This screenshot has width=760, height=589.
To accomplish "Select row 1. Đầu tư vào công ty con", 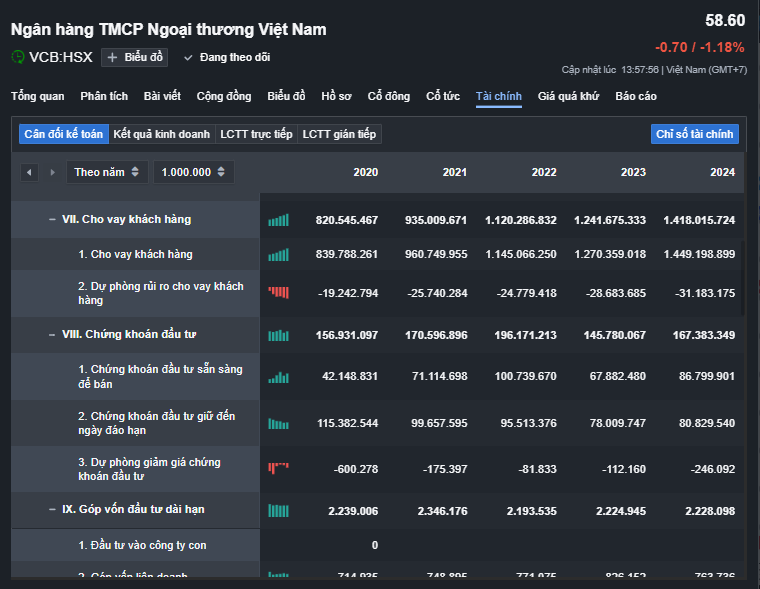I will click(x=135, y=545).
